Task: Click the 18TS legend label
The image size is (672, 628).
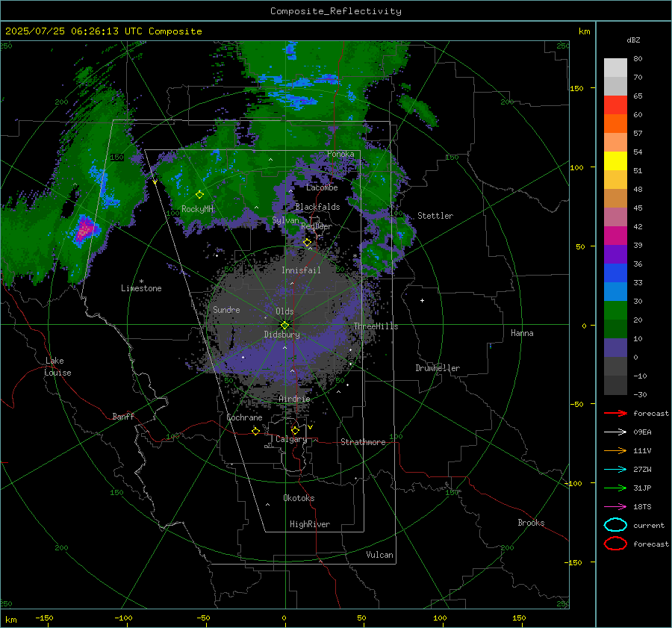Action: [642, 507]
